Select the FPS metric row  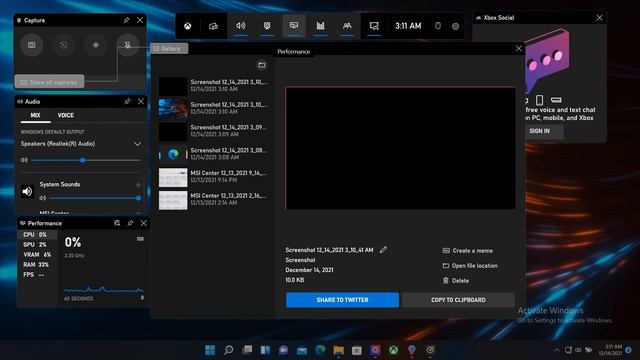point(38,275)
